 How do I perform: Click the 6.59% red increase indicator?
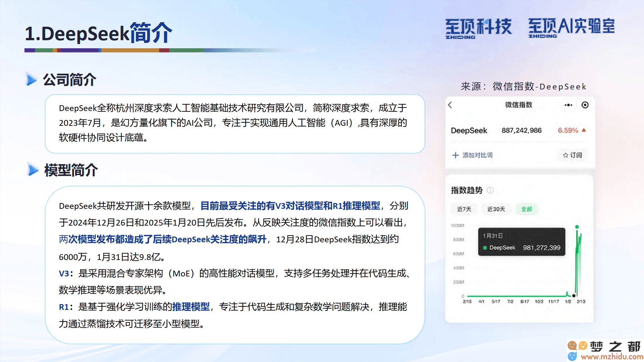click(x=572, y=130)
